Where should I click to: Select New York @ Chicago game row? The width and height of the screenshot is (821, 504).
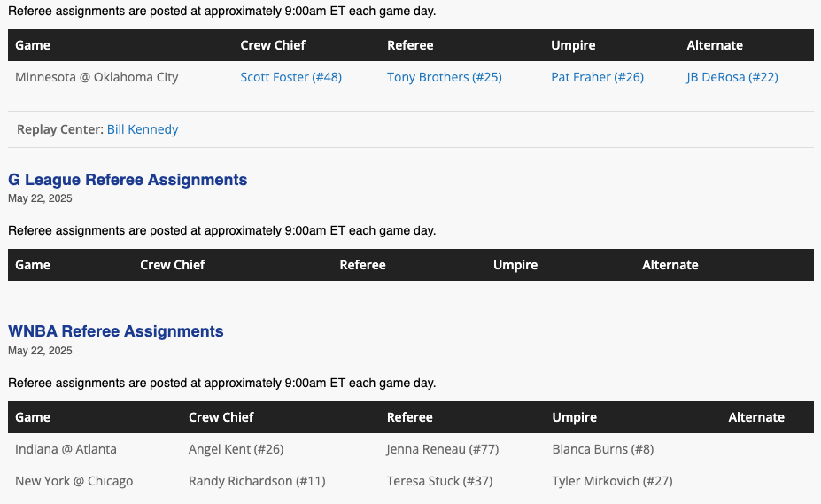[74, 481]
